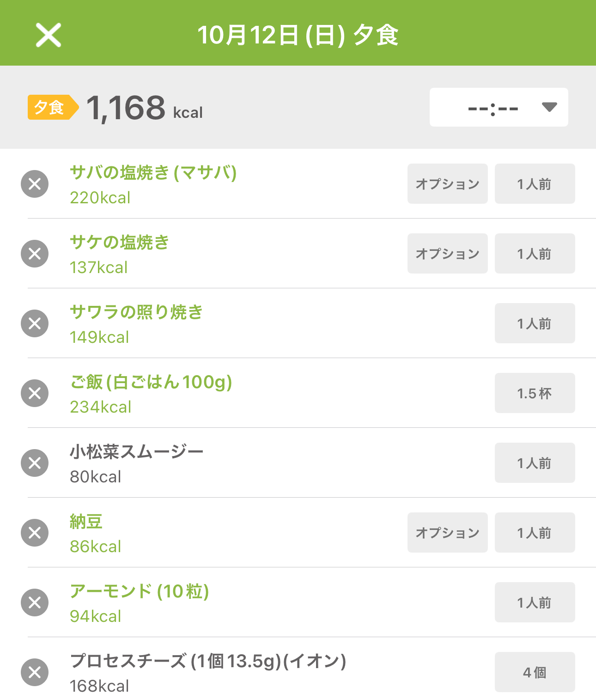This screenshot has width=596, height=700.
Task: Open オプション for サケの塩焼き
Action: (x=447, y=254)
